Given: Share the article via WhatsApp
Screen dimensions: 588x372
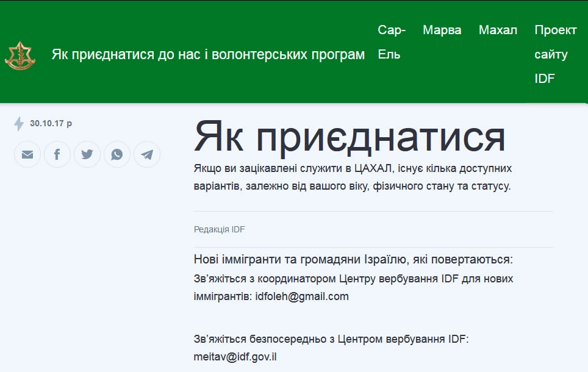Looking at the screenshot, I should tap(117, 154).
